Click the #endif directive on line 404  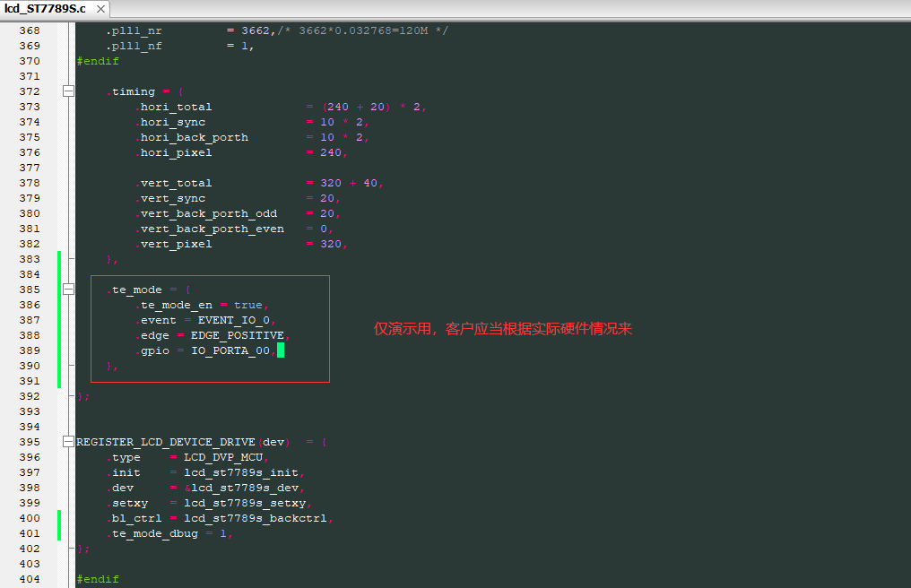(x=98, y=579)
